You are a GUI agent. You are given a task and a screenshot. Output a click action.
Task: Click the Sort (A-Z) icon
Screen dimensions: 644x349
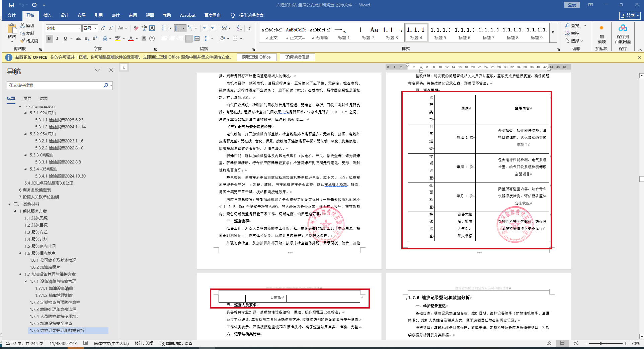click(x=239, y=28)
